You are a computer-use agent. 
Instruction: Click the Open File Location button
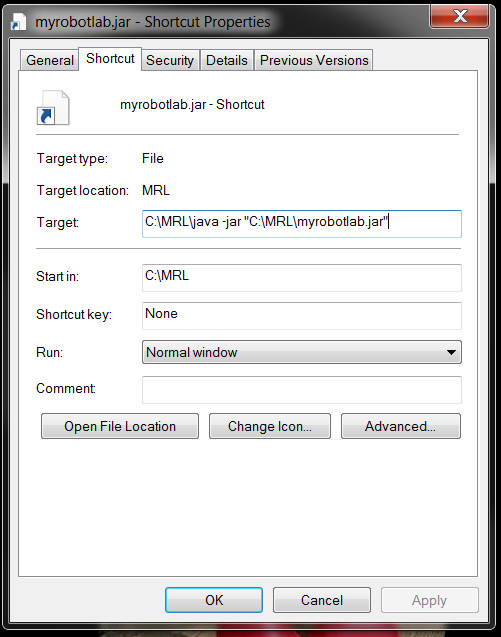pos(120,426)
